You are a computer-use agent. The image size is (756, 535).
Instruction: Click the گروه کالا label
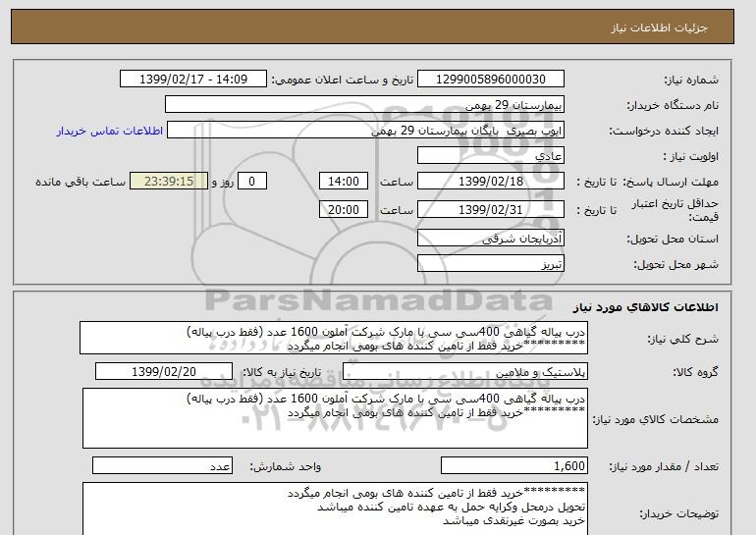696,372
